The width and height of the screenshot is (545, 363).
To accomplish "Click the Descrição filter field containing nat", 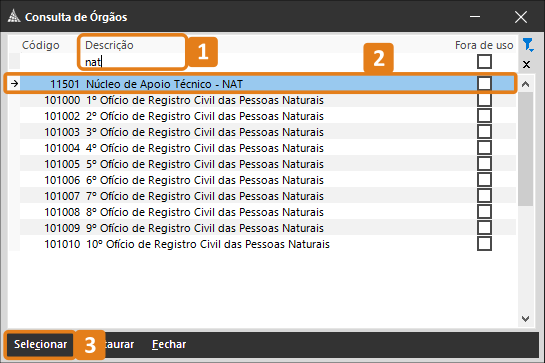I will tap(132, 62).
